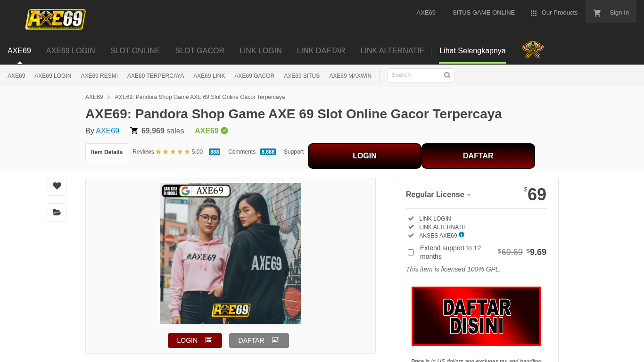Open Lihat Selengkapnya in the navigation

click(472, 50)
